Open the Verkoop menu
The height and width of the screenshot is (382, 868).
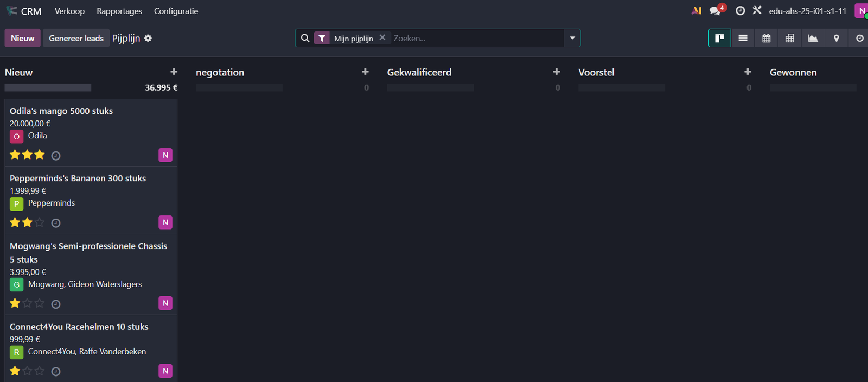pos(69,11)
